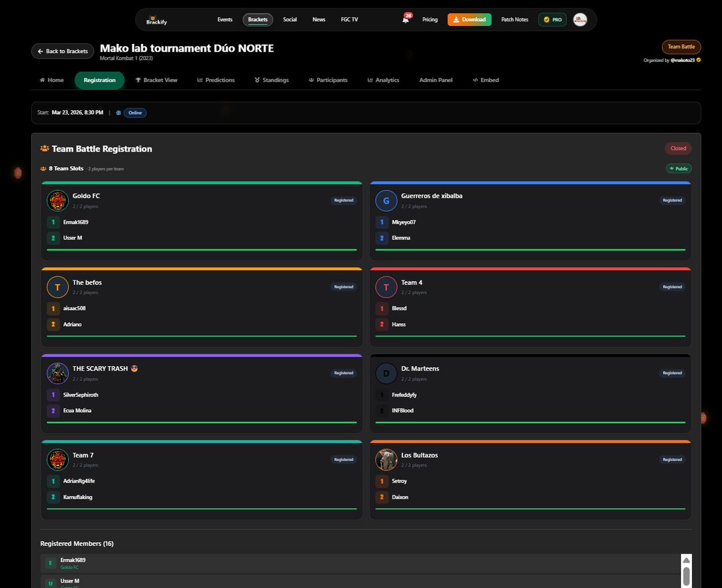Click Registered badge on Los Bultazos card
Screen dimensions: 722x588
pyautogui.click(x=672, y=460)
